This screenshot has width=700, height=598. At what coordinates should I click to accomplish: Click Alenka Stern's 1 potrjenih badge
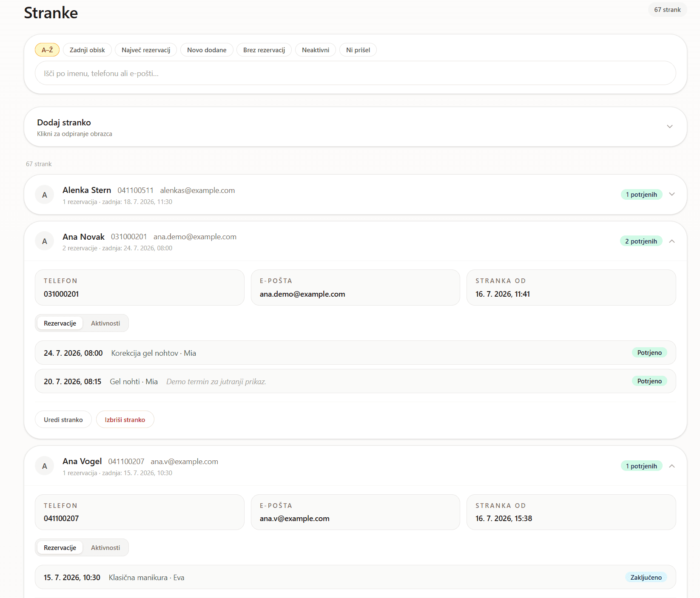coord(641,194)
